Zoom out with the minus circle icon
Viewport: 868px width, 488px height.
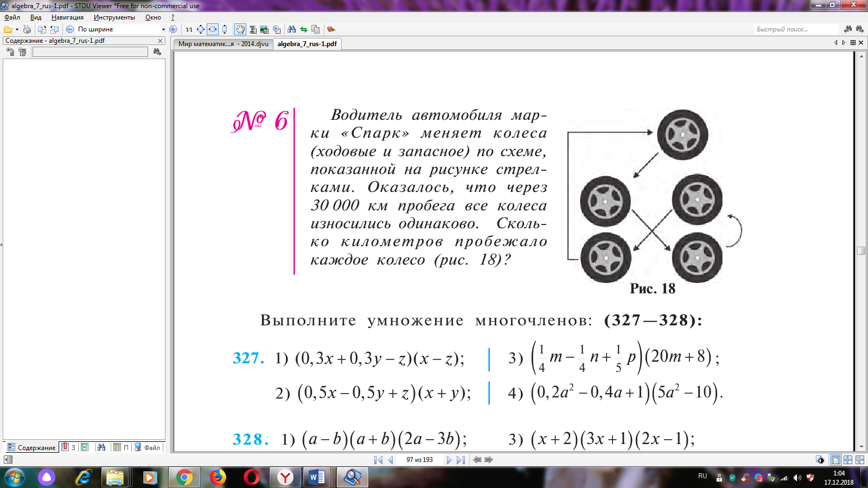(x=70, y=29)
